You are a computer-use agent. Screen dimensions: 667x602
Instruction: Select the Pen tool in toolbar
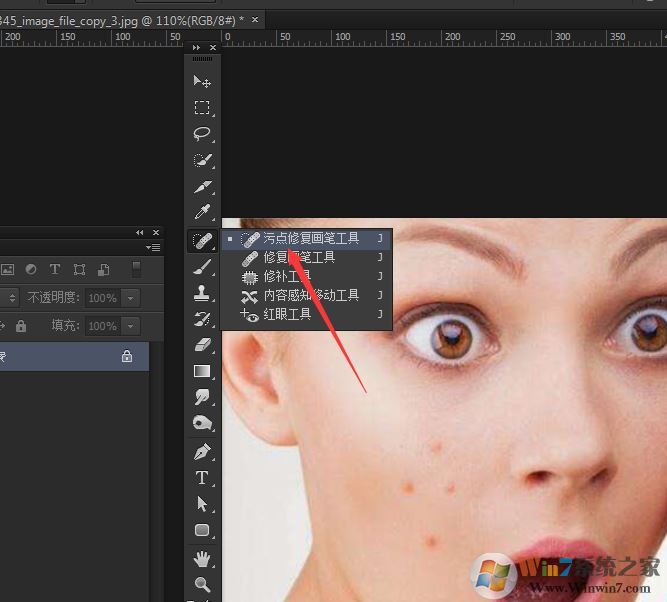point(202,451)
